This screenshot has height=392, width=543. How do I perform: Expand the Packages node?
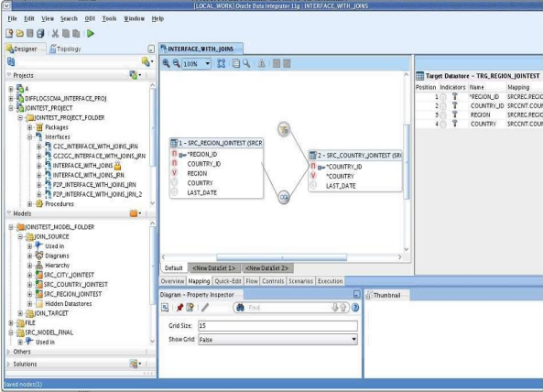(30, 127)
